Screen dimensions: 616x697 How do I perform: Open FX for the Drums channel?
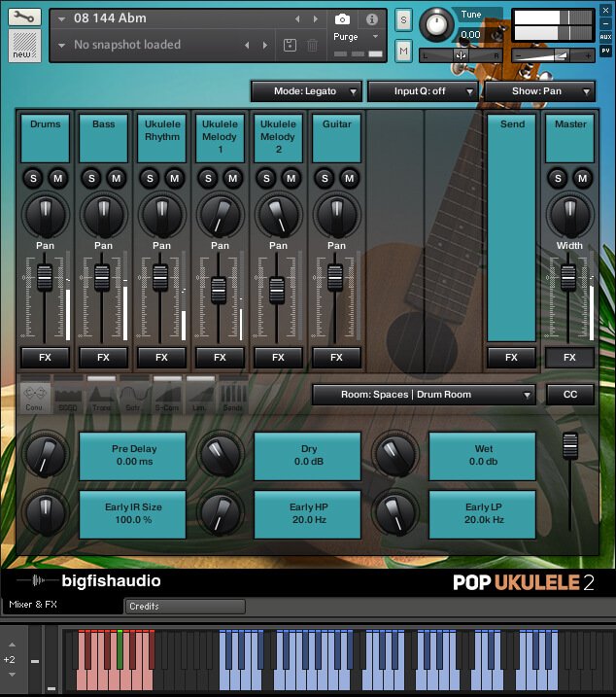coord(46,358)
